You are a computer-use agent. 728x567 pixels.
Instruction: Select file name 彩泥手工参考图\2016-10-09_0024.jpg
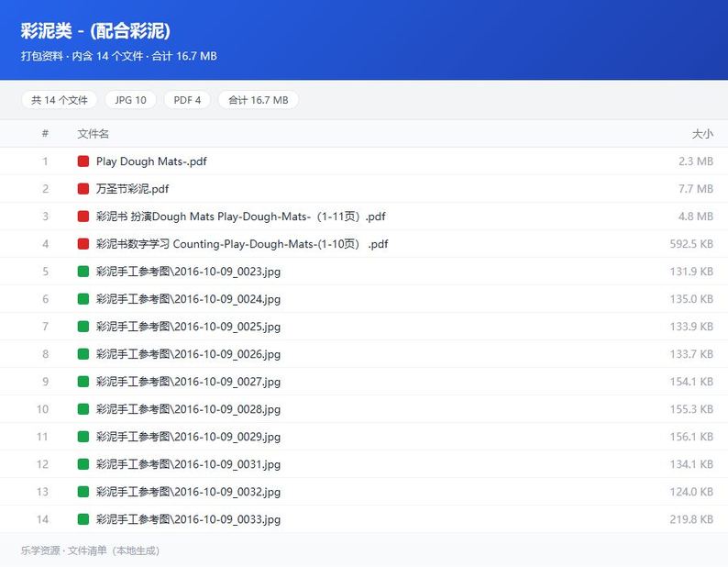pyautogui.click(x=188, y=299)
